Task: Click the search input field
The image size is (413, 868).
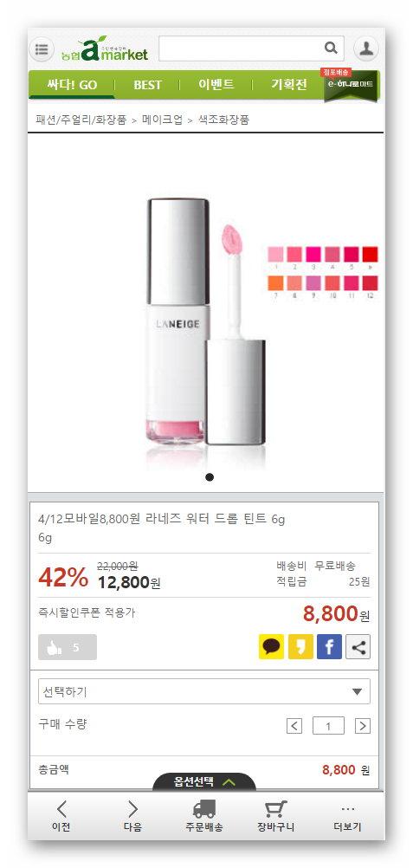Action: 241,49
